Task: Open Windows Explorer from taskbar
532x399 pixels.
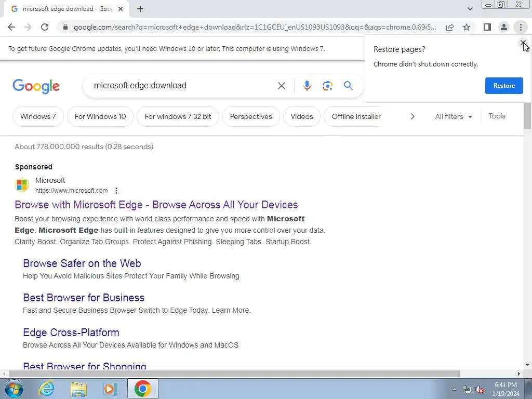Action: point(78,389)
